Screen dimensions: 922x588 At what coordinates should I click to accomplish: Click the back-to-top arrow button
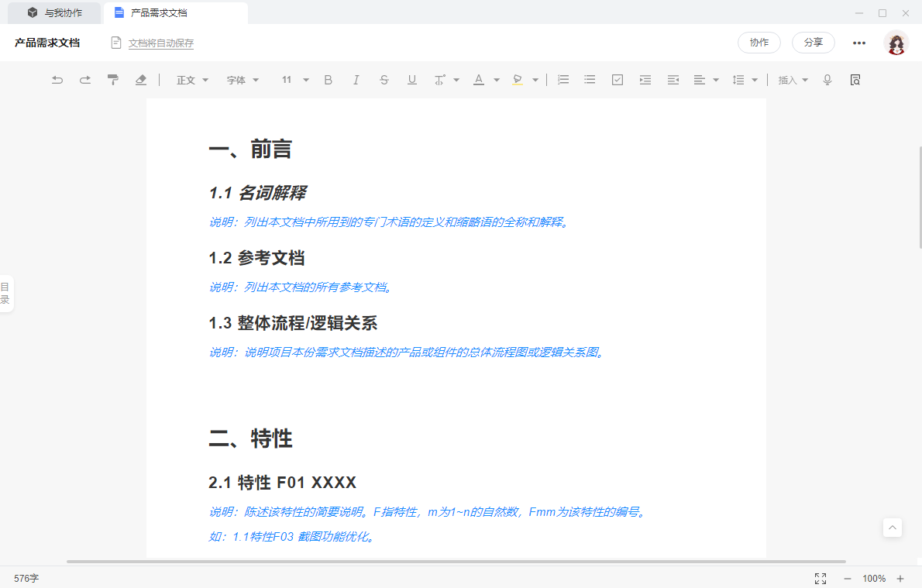click(x=892, y=528)
